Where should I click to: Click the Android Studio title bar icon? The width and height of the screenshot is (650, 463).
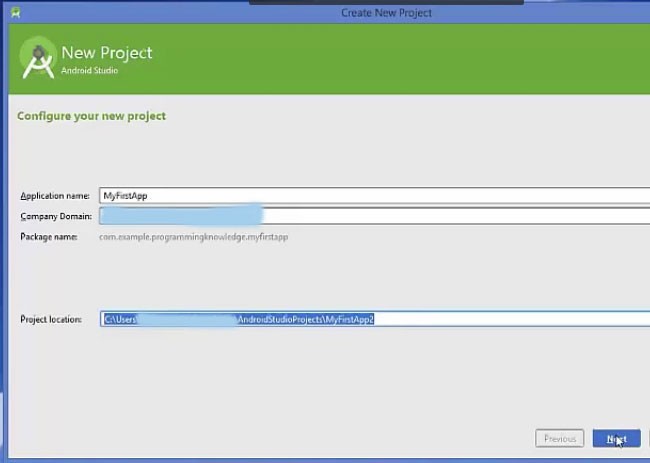pyautogui.click(x=16, y=12)
